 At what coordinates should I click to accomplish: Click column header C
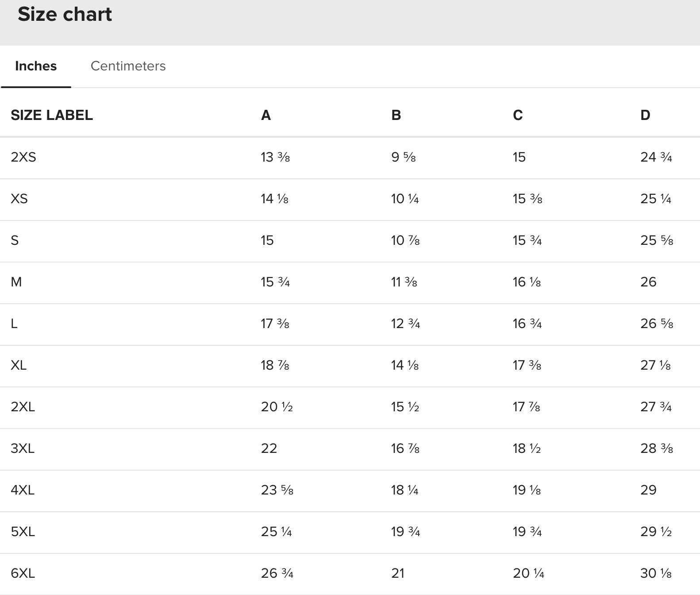518,115
